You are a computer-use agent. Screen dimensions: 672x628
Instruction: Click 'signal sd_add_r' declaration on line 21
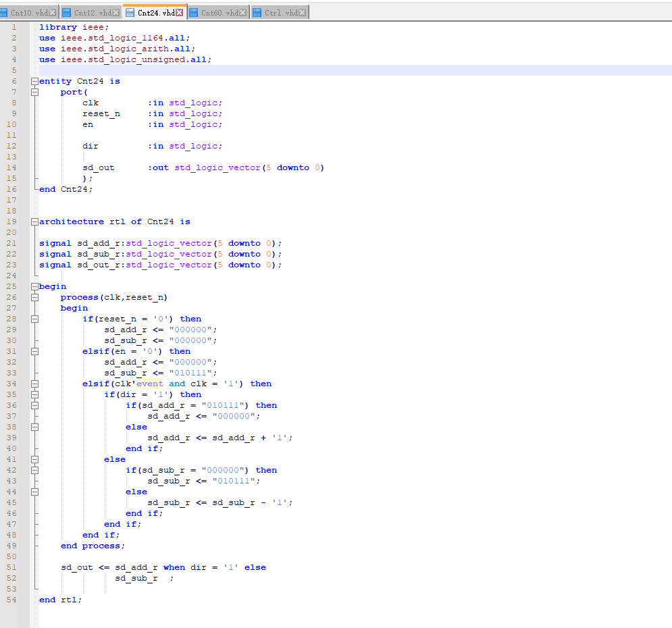click(x=80, y=243)
